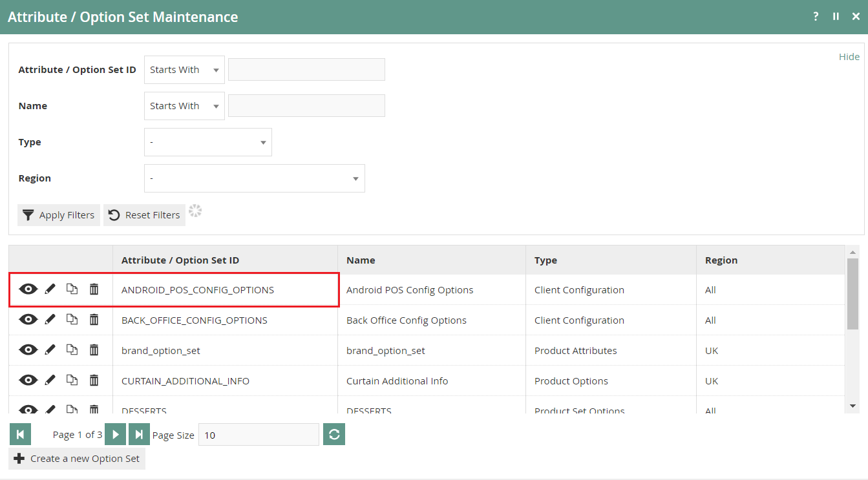Screen dimensions: 868x480
Task: Hide the filter panel
Action: pos(849,56)
